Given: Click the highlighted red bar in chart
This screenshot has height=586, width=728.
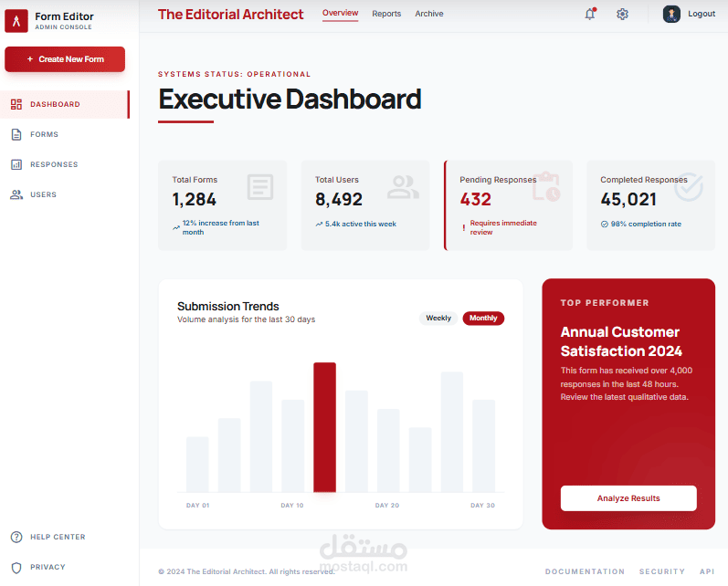Looking at the screenshot, I should tap(324, 427).
